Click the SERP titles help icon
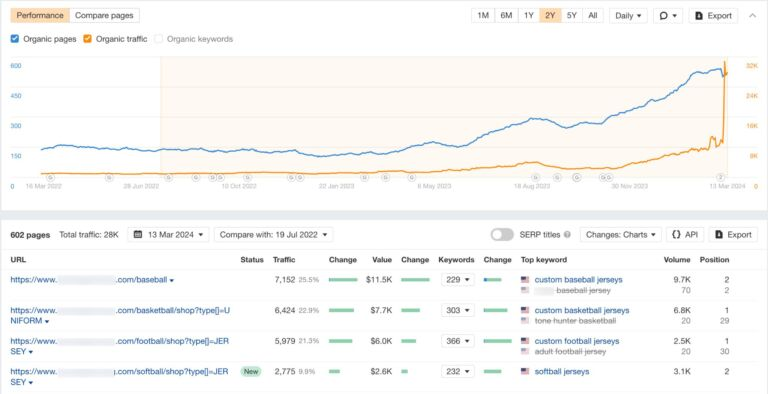This screenshot has height=394, width=768. (x=567, y=235)
